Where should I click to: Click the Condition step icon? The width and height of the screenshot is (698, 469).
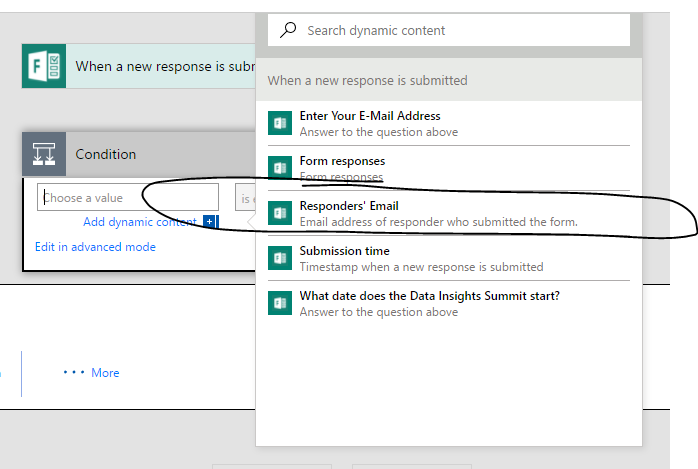point(44,154)
